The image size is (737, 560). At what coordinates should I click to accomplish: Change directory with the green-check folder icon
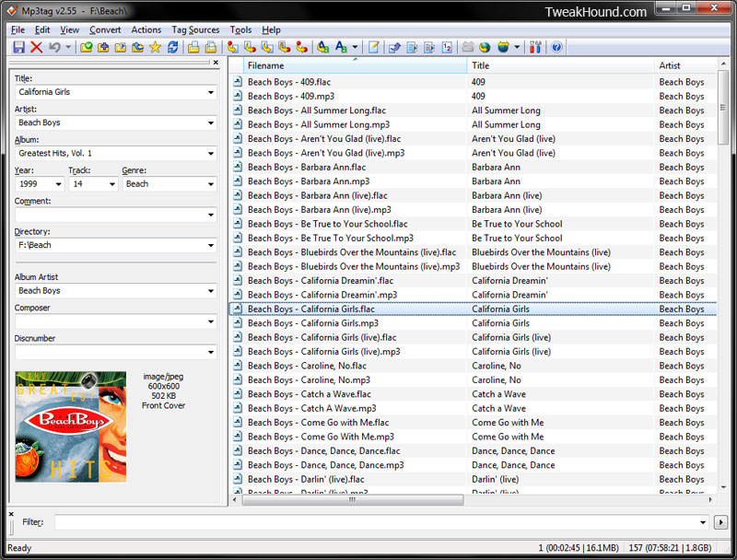point(86,47)
